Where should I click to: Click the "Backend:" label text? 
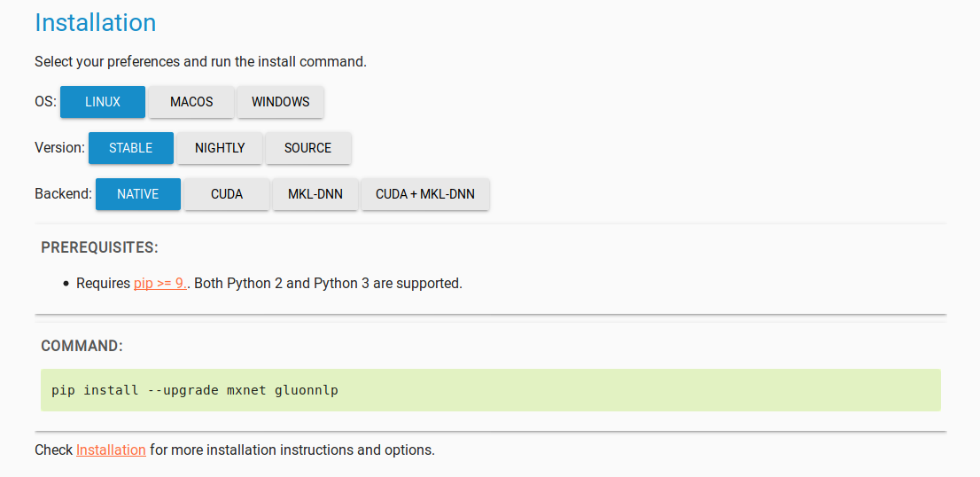(x=64, y=194)
